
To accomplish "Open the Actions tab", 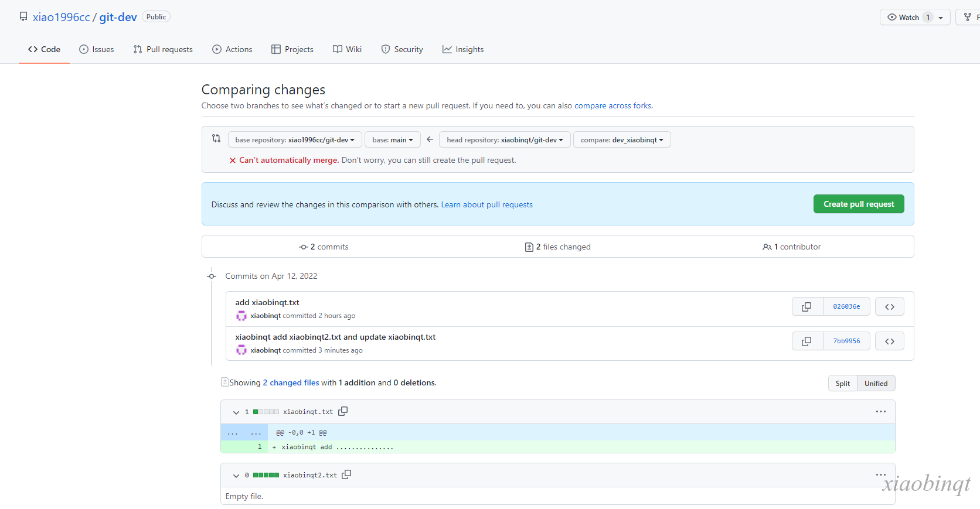I will pyautogui.click(x=233, y=49).
